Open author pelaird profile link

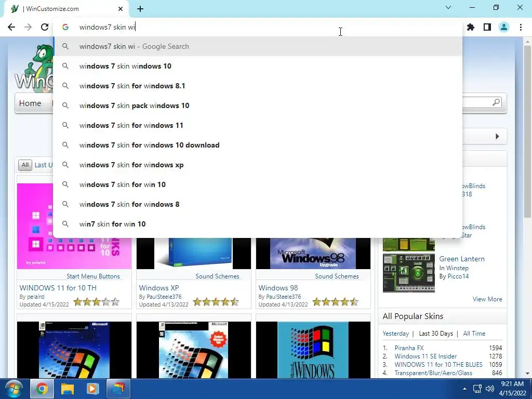click(36, 297)
